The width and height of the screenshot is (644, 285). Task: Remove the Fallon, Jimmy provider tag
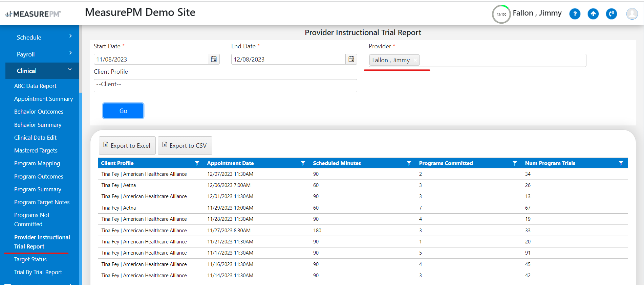click(415, 60)
